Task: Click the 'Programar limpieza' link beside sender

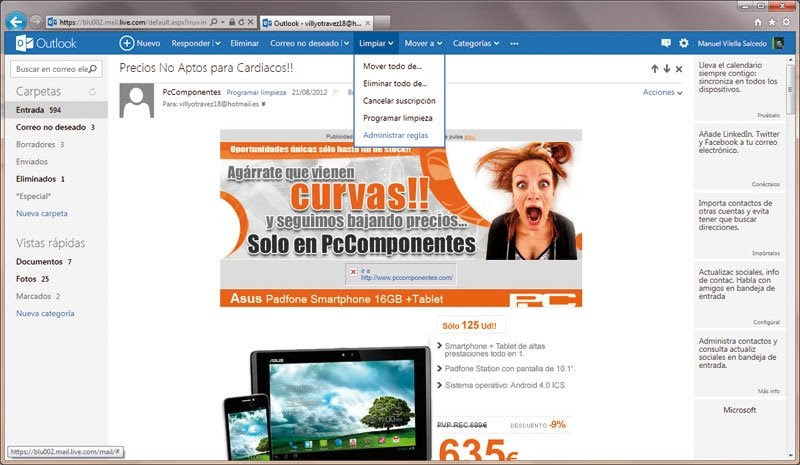Action: point(256,92)
